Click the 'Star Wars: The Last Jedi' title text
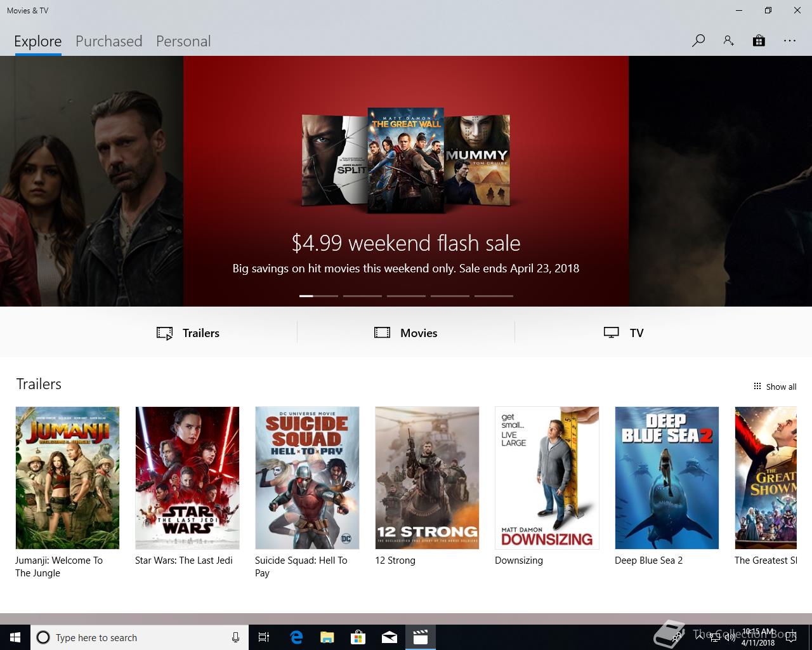Viewport: 812px width, 650px height. 184,560
